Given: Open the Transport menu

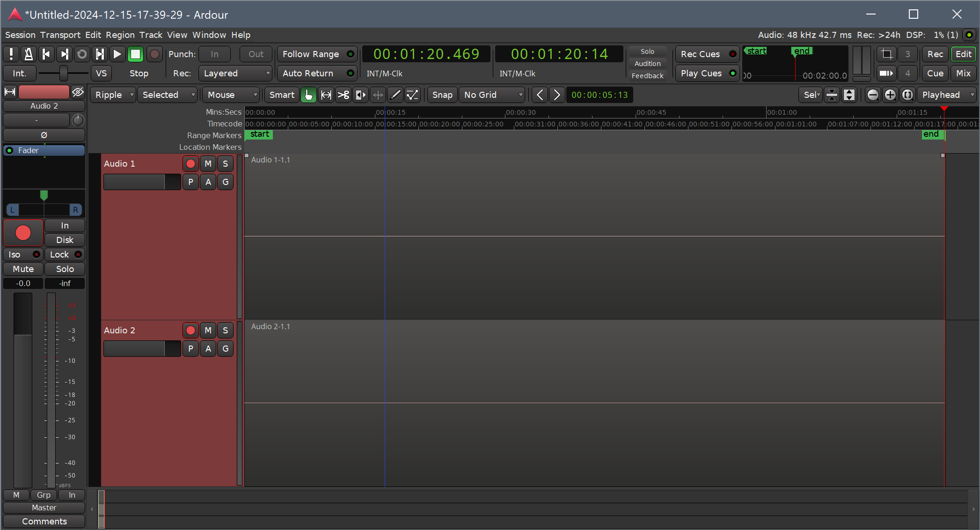Looking at the screenshot, I should (60, 35).
